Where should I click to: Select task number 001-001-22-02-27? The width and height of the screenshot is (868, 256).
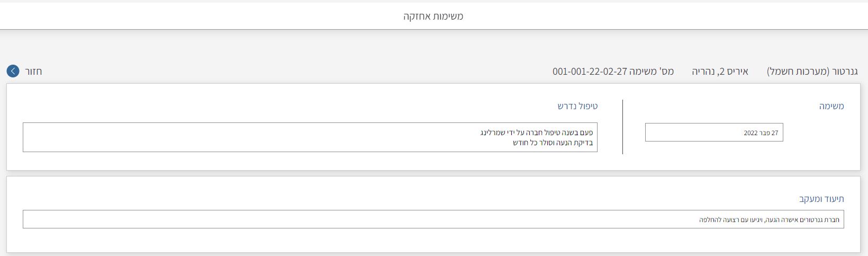[x=590, y=71]
